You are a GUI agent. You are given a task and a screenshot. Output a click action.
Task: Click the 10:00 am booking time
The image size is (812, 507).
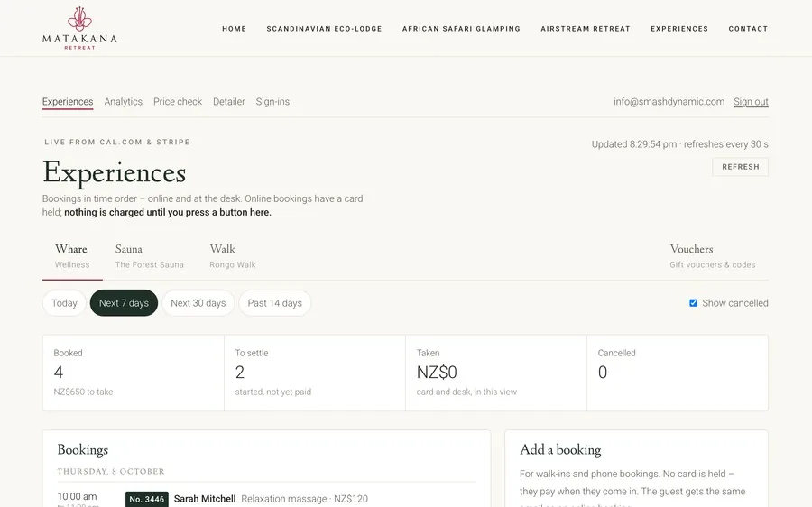78,496
